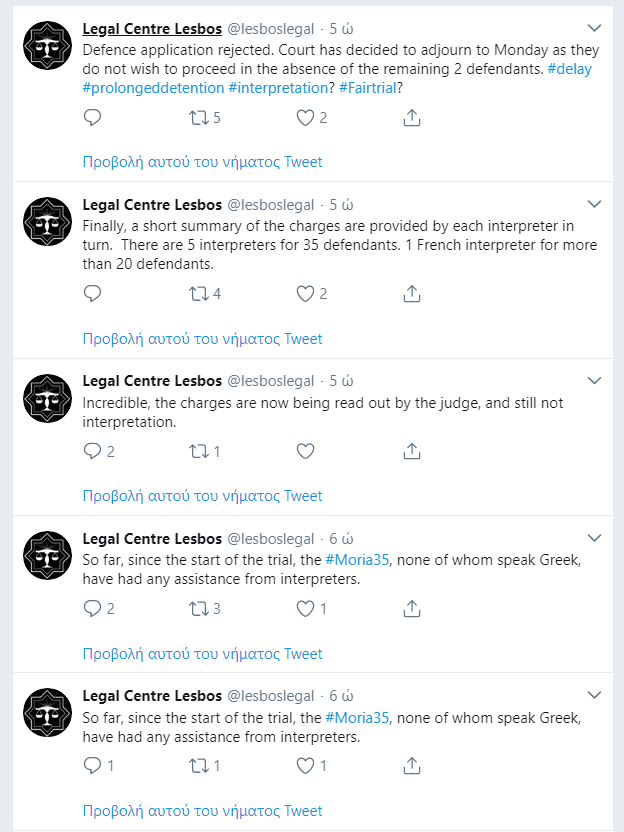Open more options for 'Defence application rejected' tweet

[x=595, y=28]
